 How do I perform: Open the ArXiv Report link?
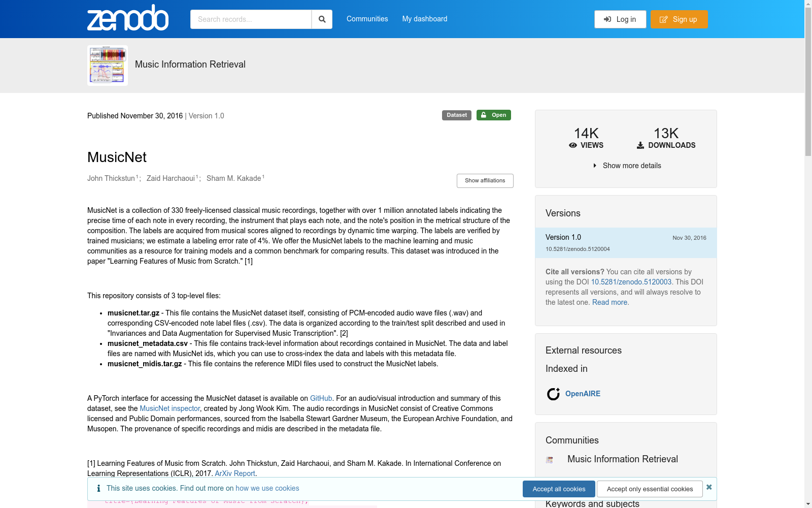coord(235,473)
